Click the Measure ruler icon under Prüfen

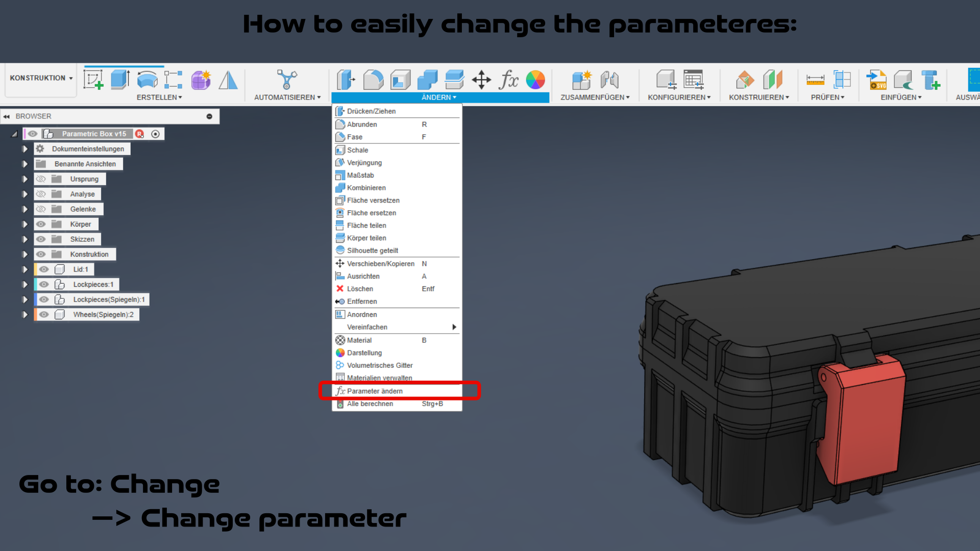click(x=815, y=80)
